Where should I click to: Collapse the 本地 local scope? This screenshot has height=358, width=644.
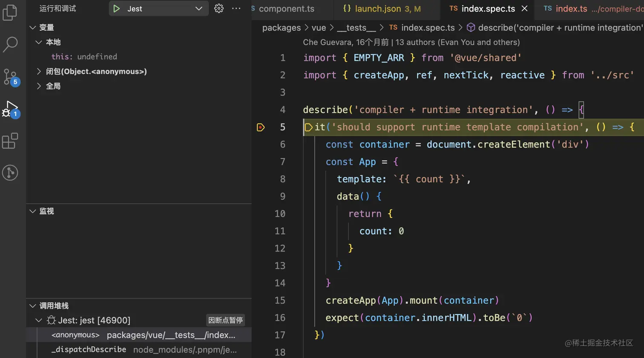[x=39, y=42]
